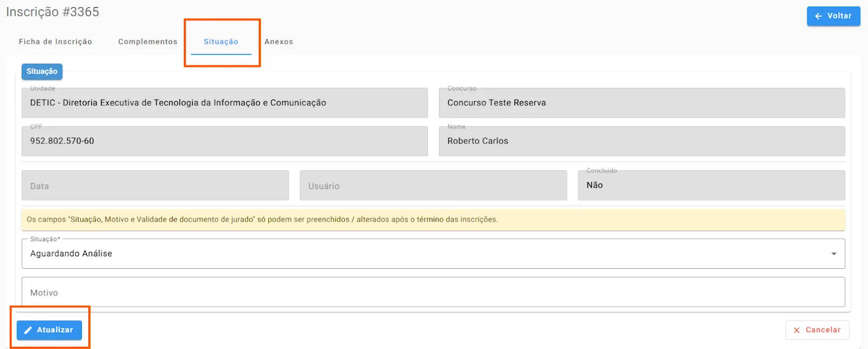Click the Nome field Roberto Carlos
This screenshot has width=868, height=349.
[x=641, y=141]
